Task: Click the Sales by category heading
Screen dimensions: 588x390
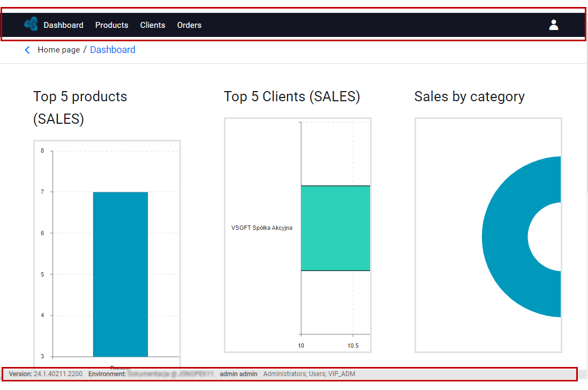Action: (470, 96)
